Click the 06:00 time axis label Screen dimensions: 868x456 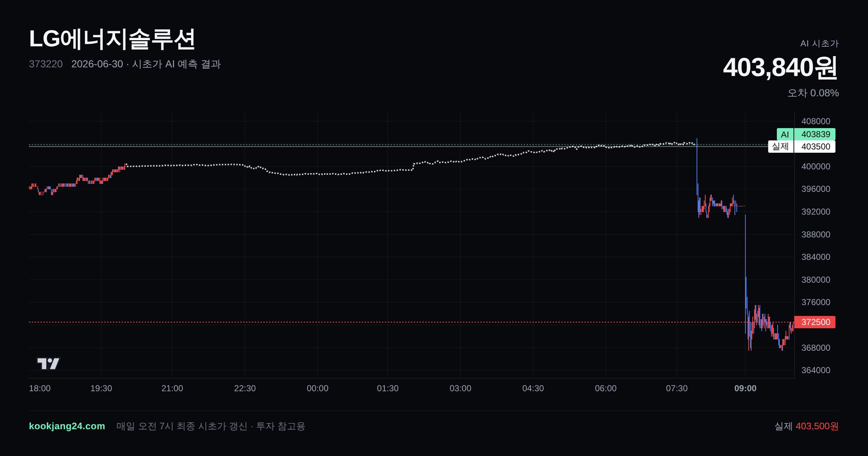click(606, 388)
